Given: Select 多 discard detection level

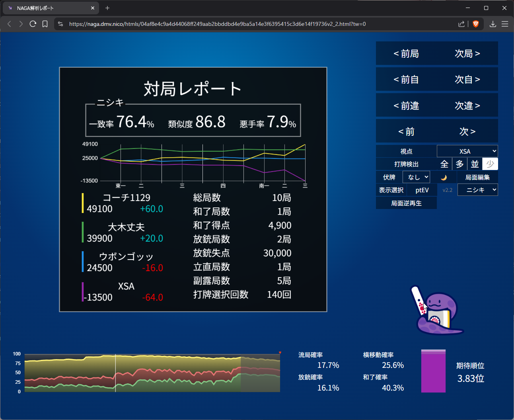Looking at the screenshot, I should (x=459, y=164).
